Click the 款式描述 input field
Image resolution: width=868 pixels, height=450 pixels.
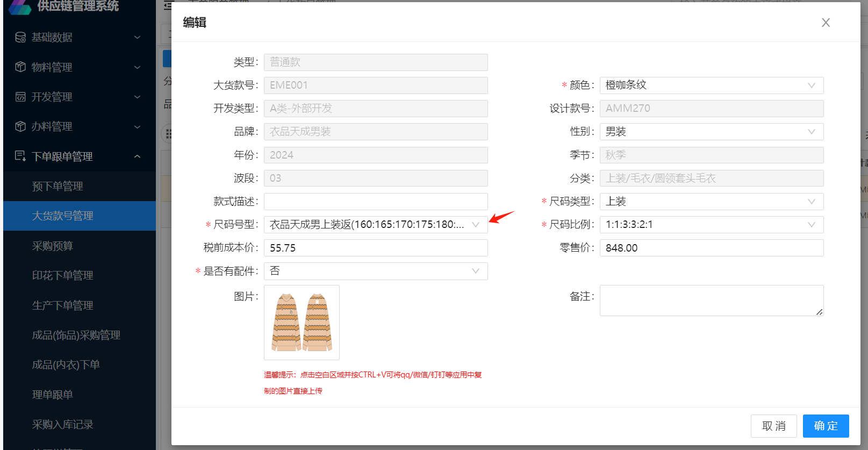coord(375,202)
